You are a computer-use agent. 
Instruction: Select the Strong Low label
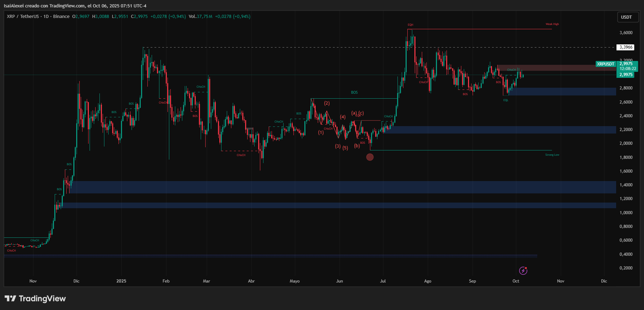click(x=552, y=155)
